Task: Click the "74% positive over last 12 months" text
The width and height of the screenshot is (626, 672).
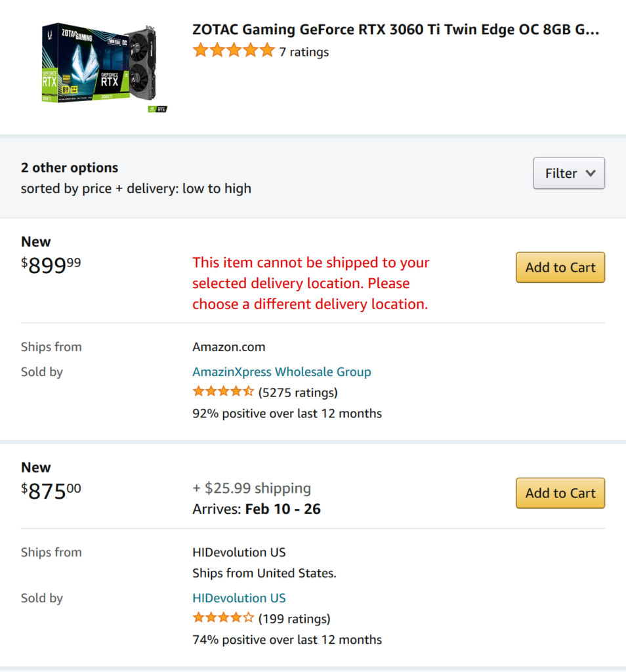Action: (x=287, y=639)
